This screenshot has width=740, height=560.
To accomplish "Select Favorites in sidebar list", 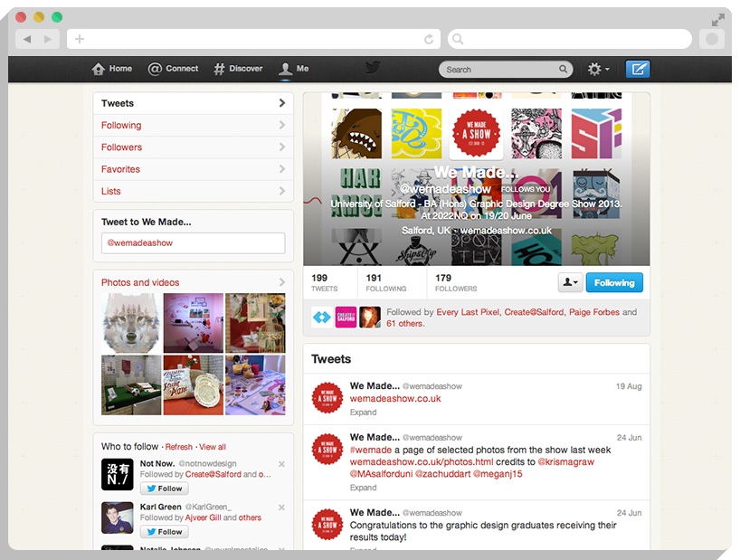I will [x=120, y=169].
